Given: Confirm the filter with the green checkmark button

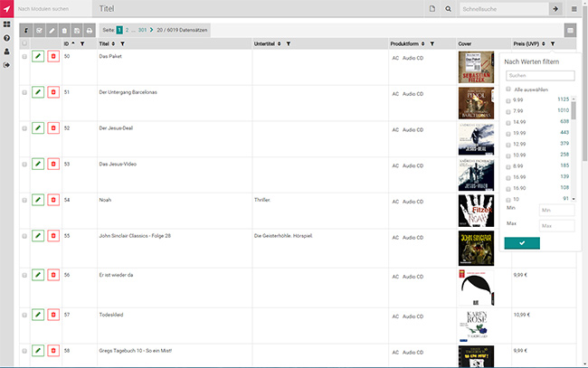Looking at the screenshot, I should (x=522, y=242).
